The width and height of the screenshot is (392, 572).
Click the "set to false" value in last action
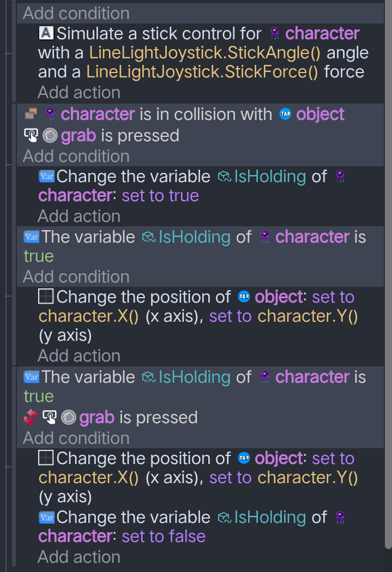click(164, 536)
